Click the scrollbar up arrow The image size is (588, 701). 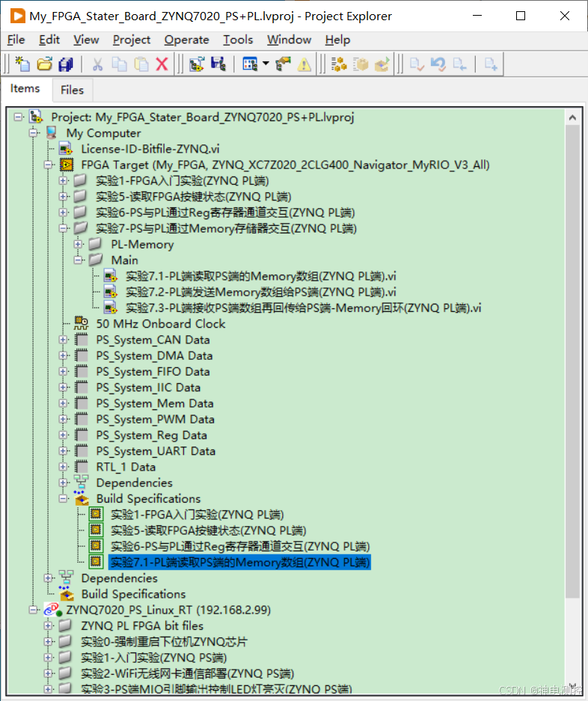tap(572, 117)
